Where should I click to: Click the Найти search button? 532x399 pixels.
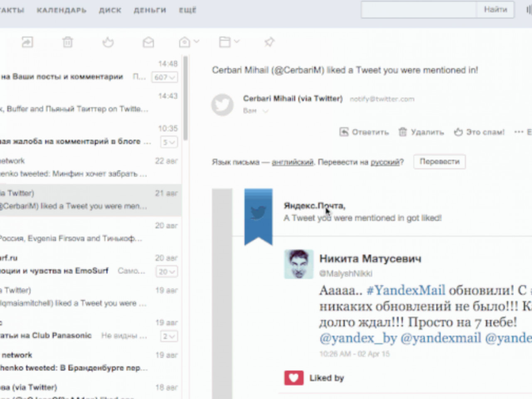495,10
